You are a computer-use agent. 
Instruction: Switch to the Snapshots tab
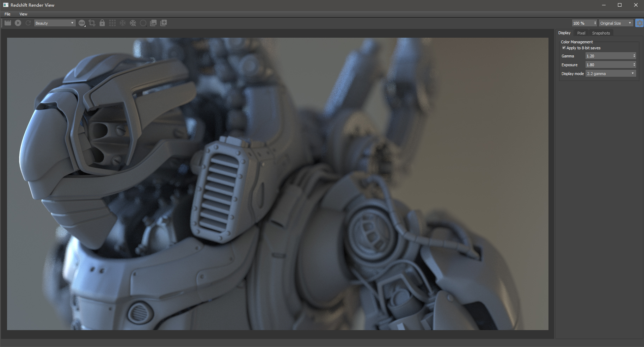601,33
